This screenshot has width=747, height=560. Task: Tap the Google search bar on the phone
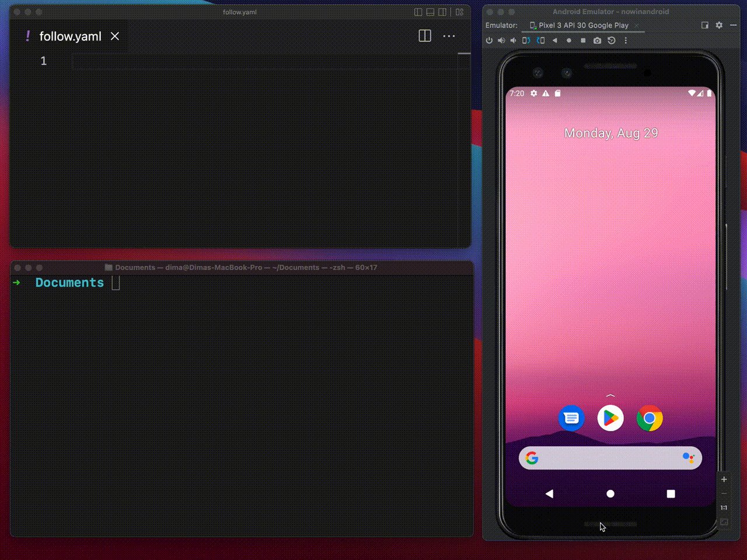[610, 458]
